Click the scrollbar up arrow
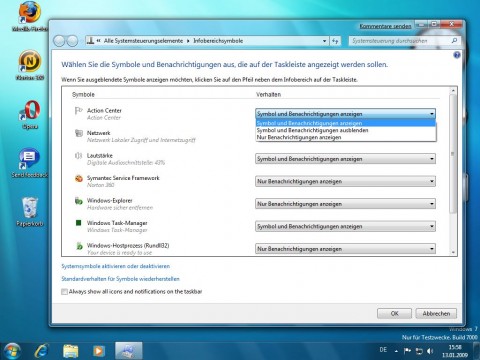480x360 pixels. tap(453, 91)
